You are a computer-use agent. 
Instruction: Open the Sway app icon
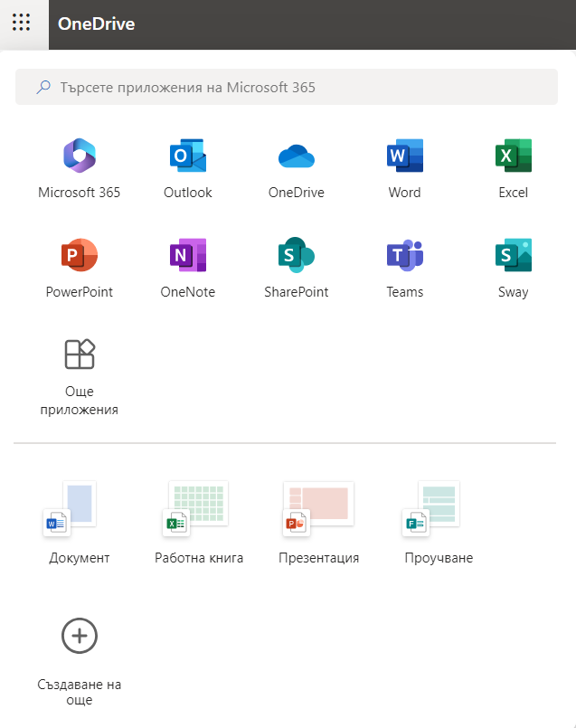point(514,255)
